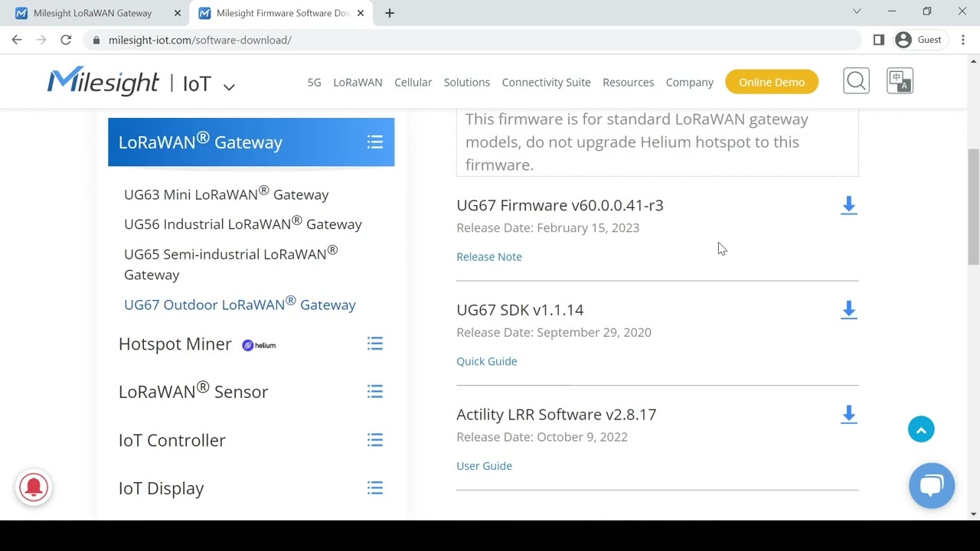Image resolution: width=980 pixels, height=551 pixels.
Task: Open the LoRaWAN Sensor category heading
Action: (x=193, y=391)
